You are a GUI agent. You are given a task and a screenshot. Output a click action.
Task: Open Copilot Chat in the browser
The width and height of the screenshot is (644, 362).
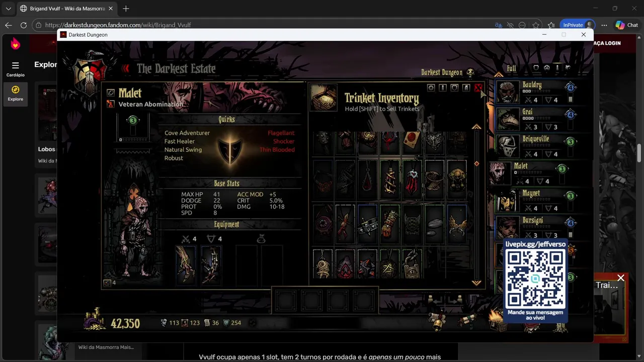coord(627,25)
